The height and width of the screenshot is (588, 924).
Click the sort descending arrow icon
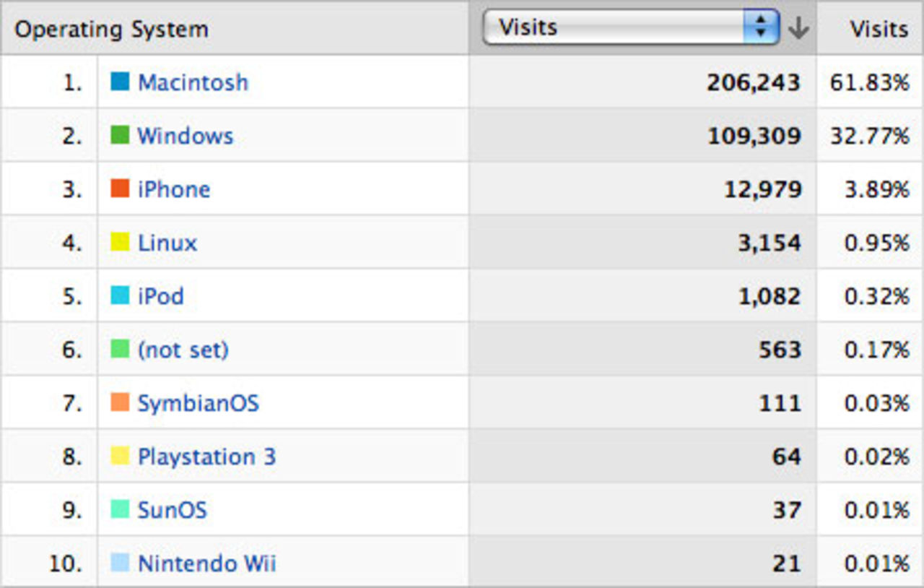(x=798, y=28)
